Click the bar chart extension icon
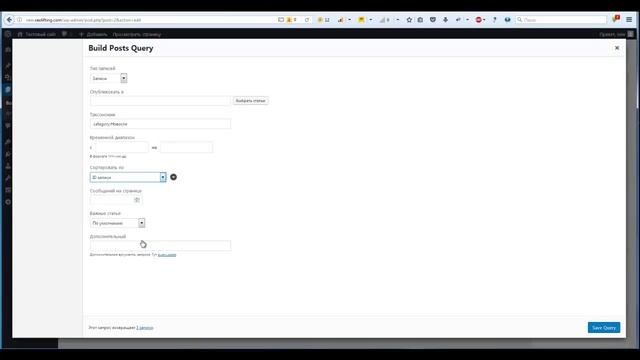Image resolution: width=640 pixels, height=360 pixels. point(340,20)
